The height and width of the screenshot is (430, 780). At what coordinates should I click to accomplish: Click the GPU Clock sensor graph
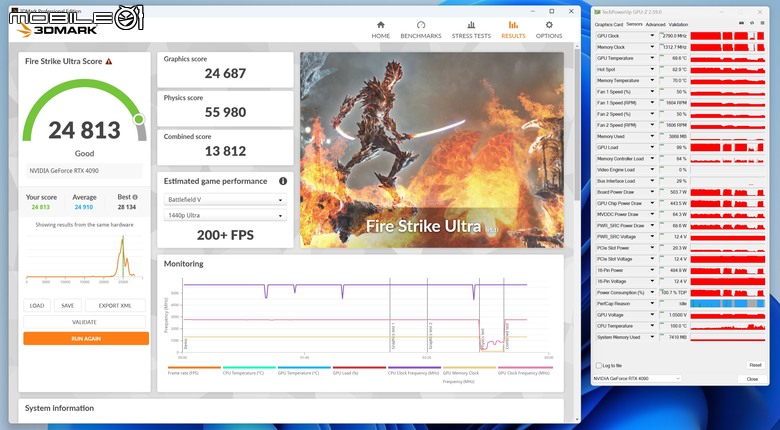[x=727, y=36]
